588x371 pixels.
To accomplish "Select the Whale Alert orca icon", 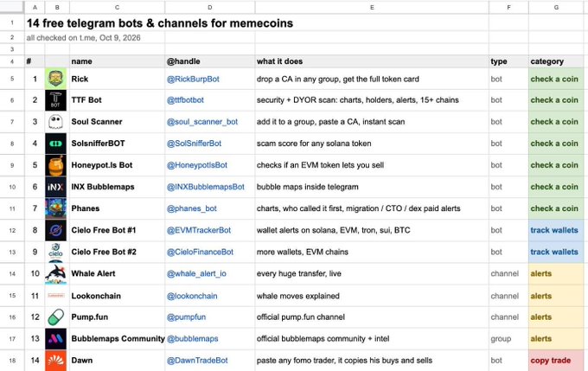I will (55, 274).
